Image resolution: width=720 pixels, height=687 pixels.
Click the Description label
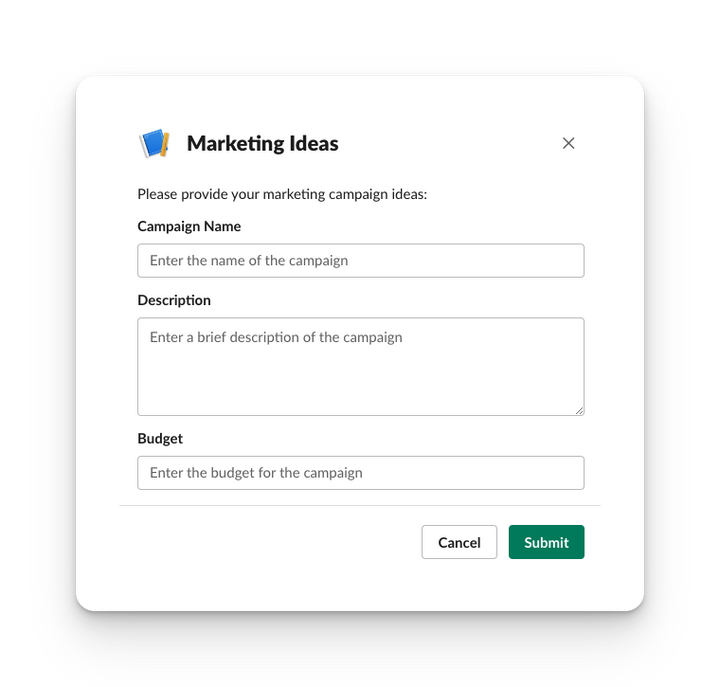(174, 300)
